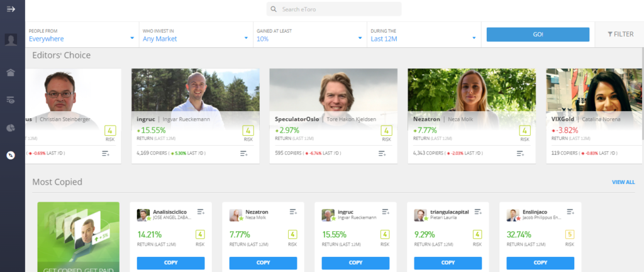This screenshot has width=644, height=272.
Task: Click the Editors' Choice heading
Action: (62, 55)
